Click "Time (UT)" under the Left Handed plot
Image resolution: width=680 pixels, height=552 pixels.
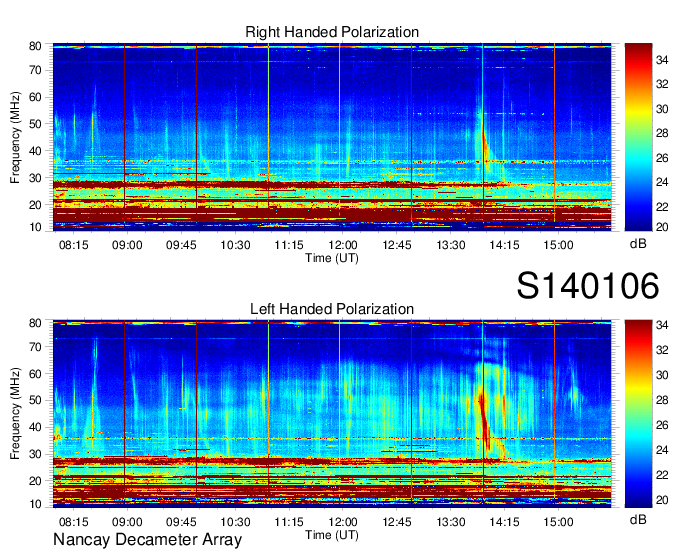click(332, 535)
